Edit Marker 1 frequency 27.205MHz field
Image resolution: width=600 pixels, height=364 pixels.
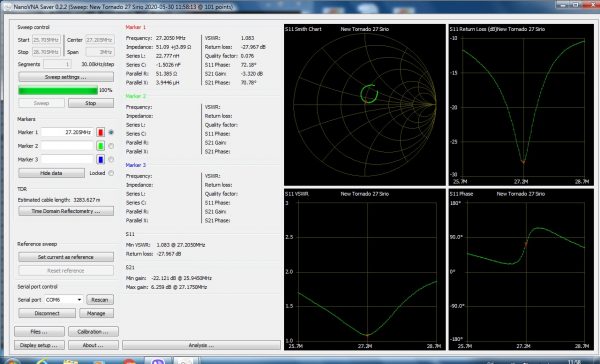point(67,132)
